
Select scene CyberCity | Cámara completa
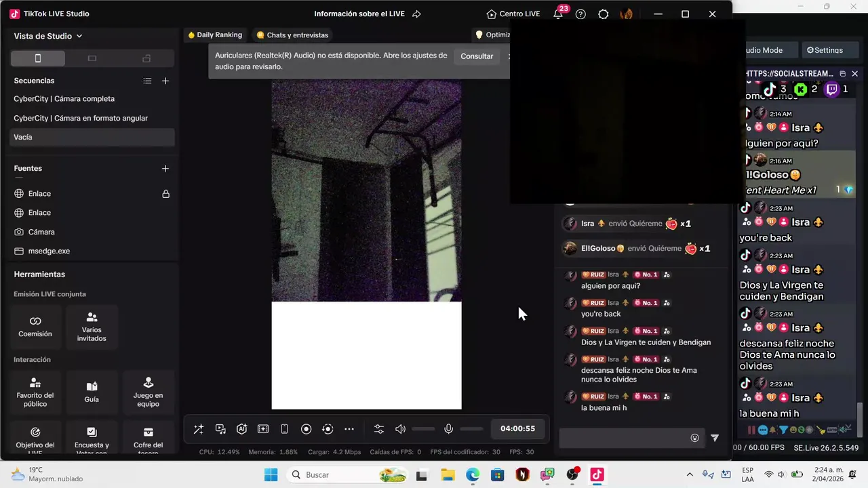(x=93, y=99)
